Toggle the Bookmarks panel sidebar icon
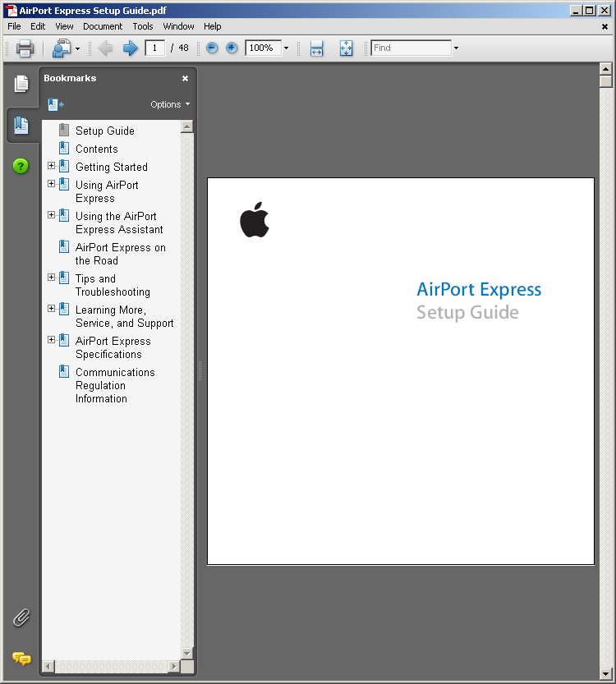 click(x=21, y=126)
